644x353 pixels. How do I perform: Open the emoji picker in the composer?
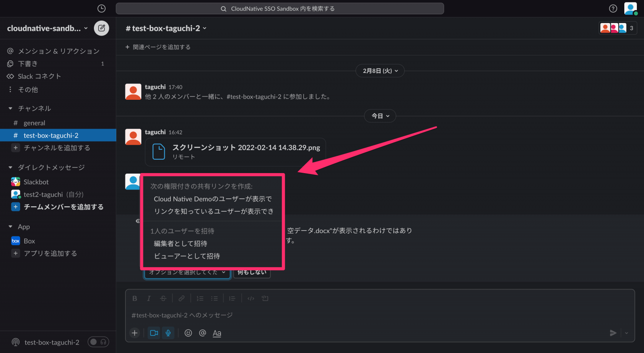click(188, 332)
